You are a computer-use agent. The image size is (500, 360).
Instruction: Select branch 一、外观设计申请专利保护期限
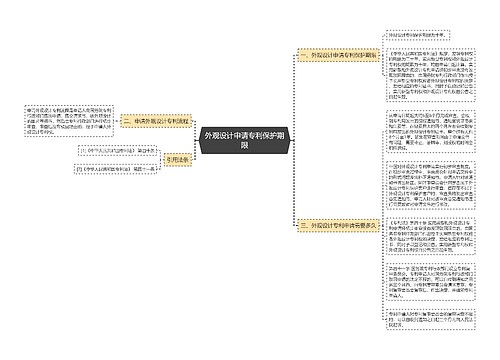click(338, 55)
